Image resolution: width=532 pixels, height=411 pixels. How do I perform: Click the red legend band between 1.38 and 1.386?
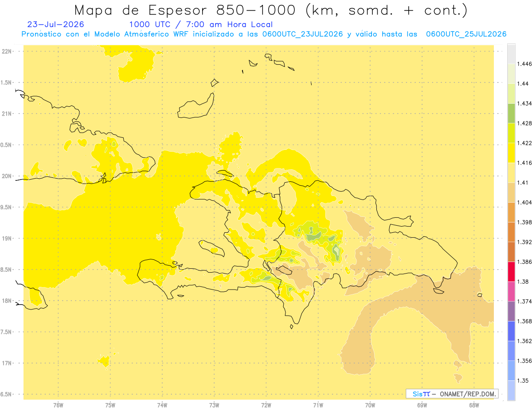(x=511, y=272)
